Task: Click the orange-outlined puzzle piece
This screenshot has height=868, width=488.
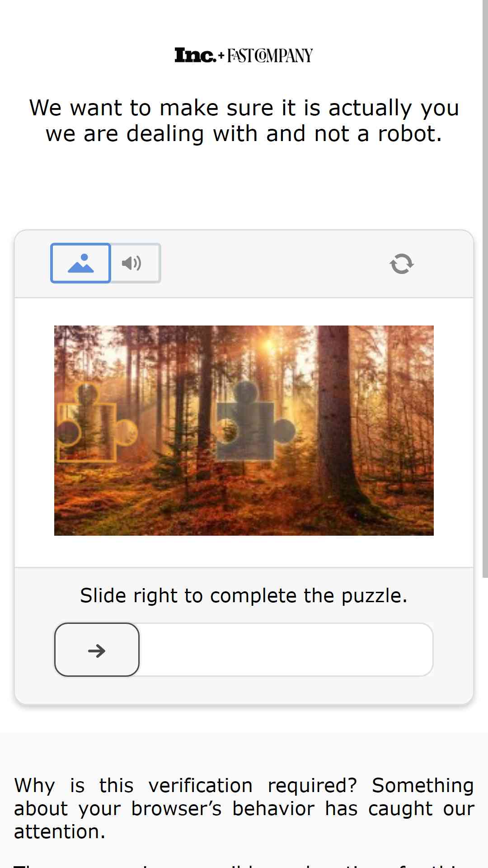Action: (x=96, y=423)
